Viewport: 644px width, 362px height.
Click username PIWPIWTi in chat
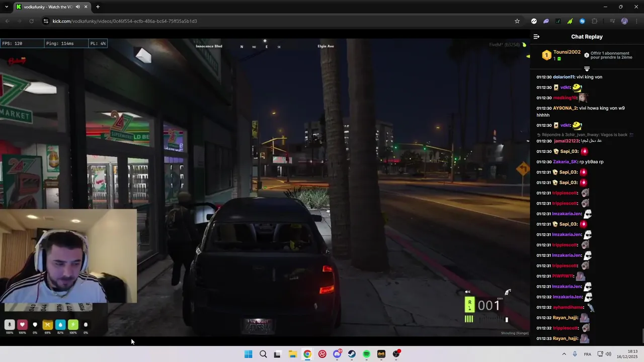point(563,276)
